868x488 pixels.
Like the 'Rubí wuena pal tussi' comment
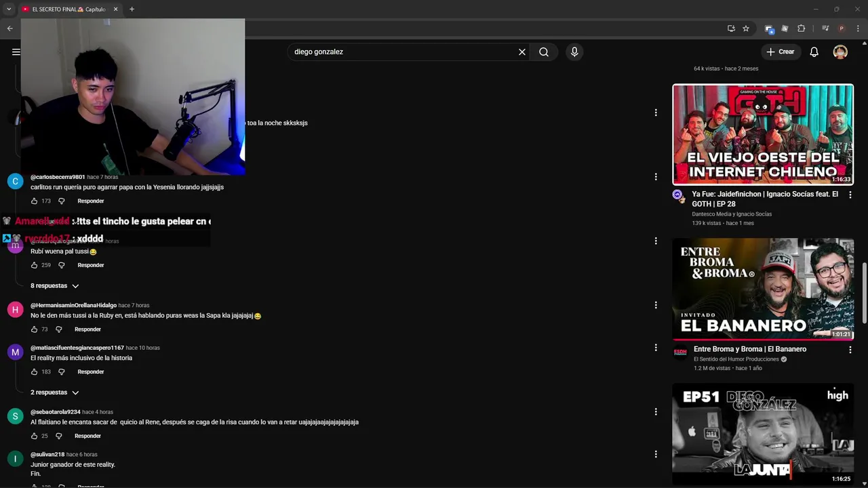[34, 265]
